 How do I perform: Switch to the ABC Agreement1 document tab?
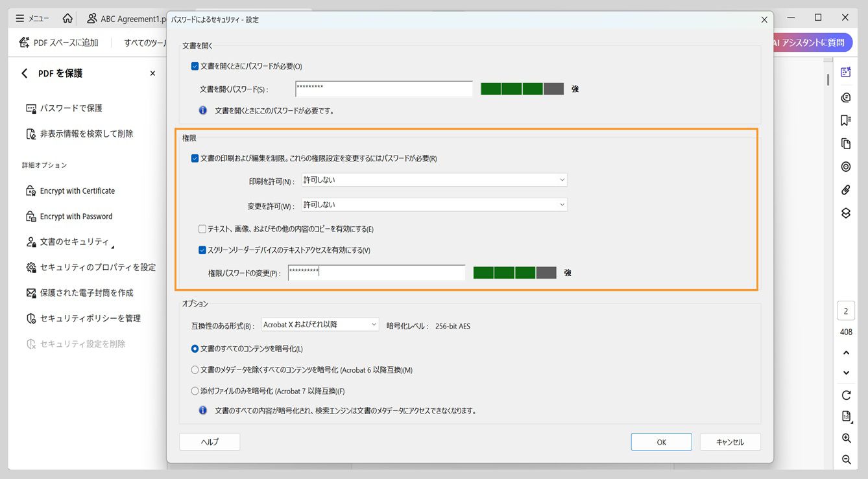[127, 19]
